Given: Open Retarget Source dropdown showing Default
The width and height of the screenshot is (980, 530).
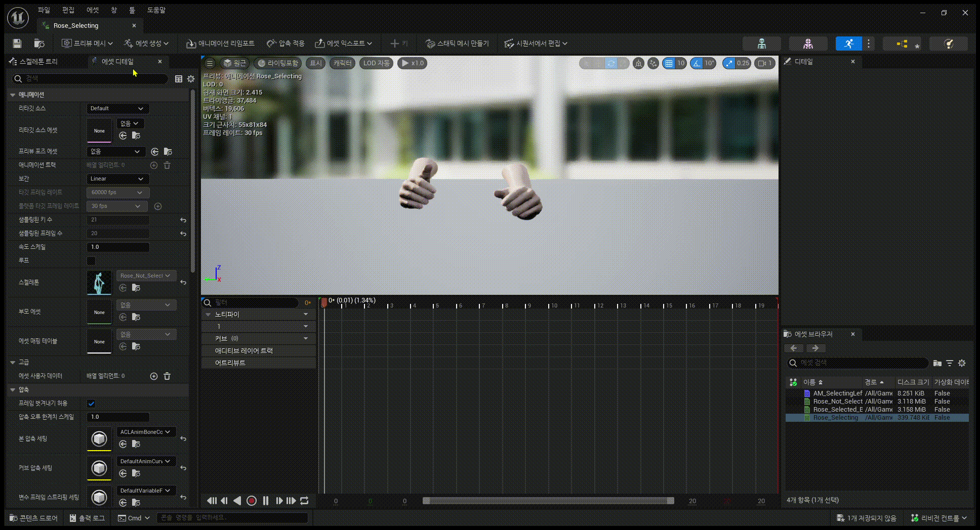Looking at the screenshot, I should point(117,109).
